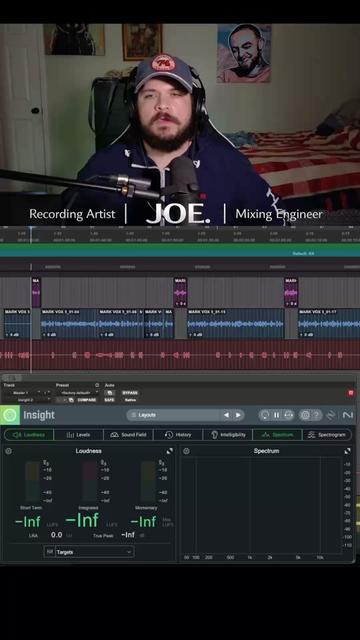Image resolution: width=360 pixels, height=640 pixels.
Task: Click the LRA 0.0 value
Action: click(x=57, y=535)
